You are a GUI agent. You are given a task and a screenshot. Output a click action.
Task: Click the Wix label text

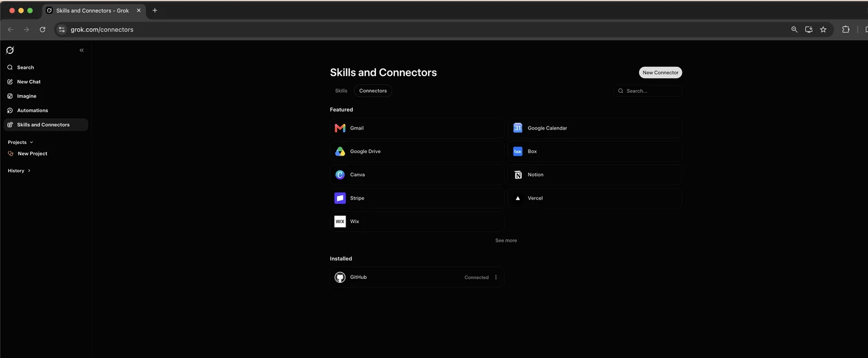point(355,221)
